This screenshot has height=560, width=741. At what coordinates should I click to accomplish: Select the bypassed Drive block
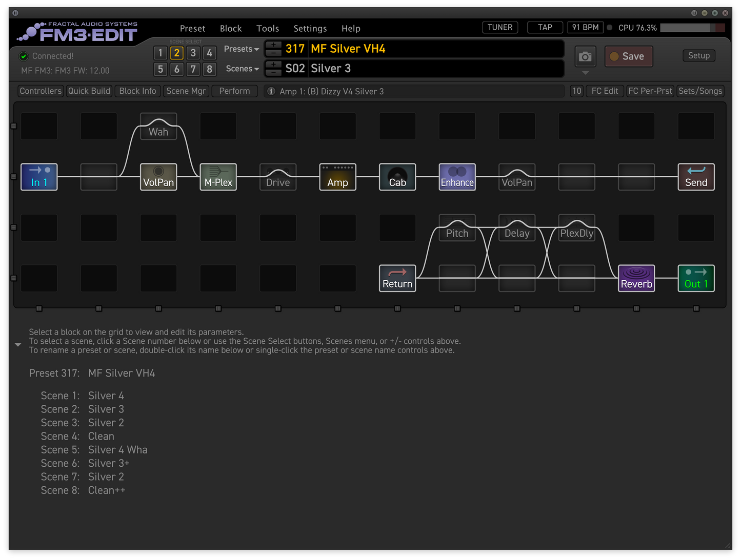click(x=278, y=177)
